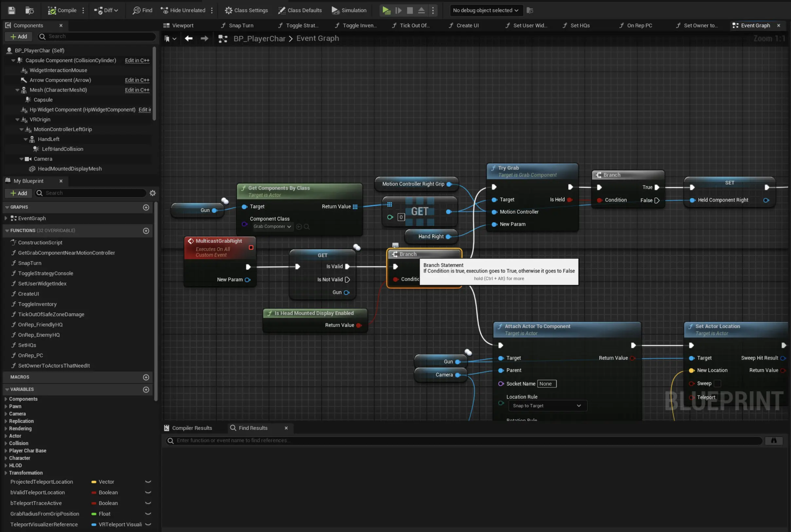Open My Blueprint settings gear
This screenshot has width=791, height=532.
[153, 193]
